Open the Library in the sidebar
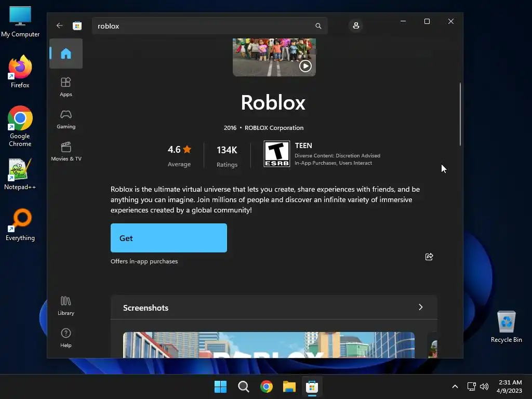 coord(66,306)
